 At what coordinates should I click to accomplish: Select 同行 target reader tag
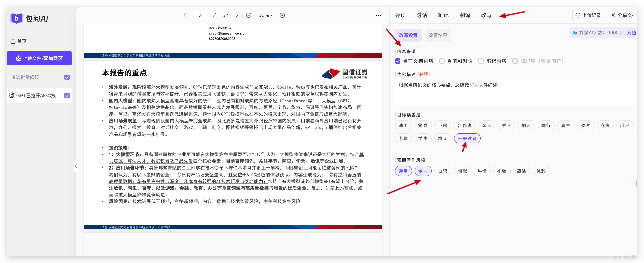546,125
